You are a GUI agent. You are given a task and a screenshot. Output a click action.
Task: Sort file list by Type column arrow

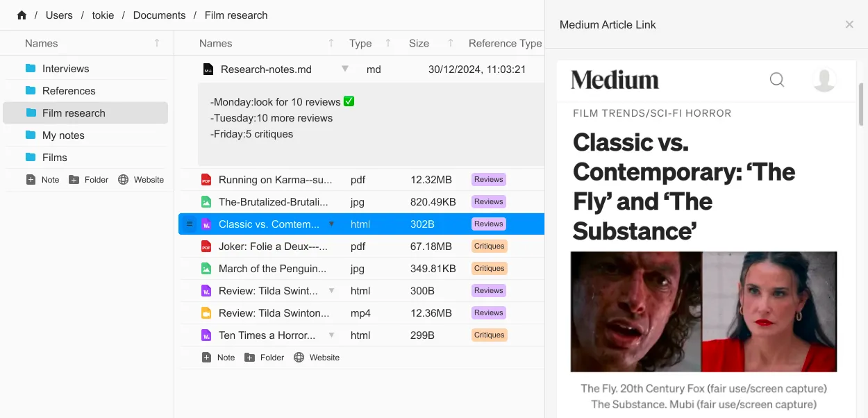pos(388,43)
